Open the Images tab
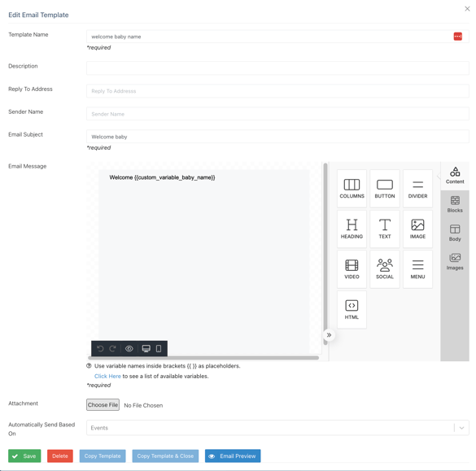Screen dimensions: 476x471 point(455,262)
